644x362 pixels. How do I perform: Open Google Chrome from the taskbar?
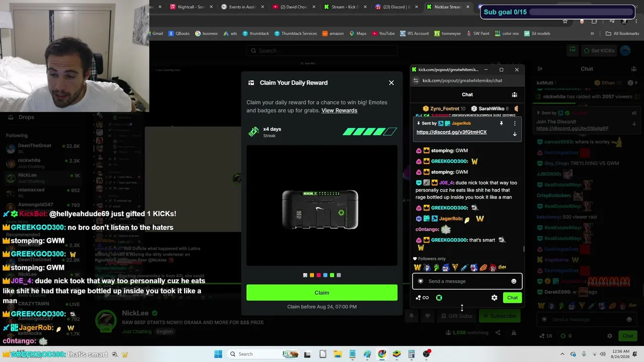click(x=382, y=354)
